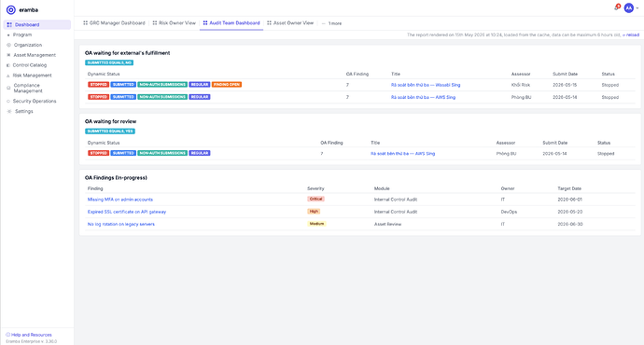The width and height of the screenshot is (644, 345).
Task: Click 'OA waiting for review' heading
Action: 110,121
